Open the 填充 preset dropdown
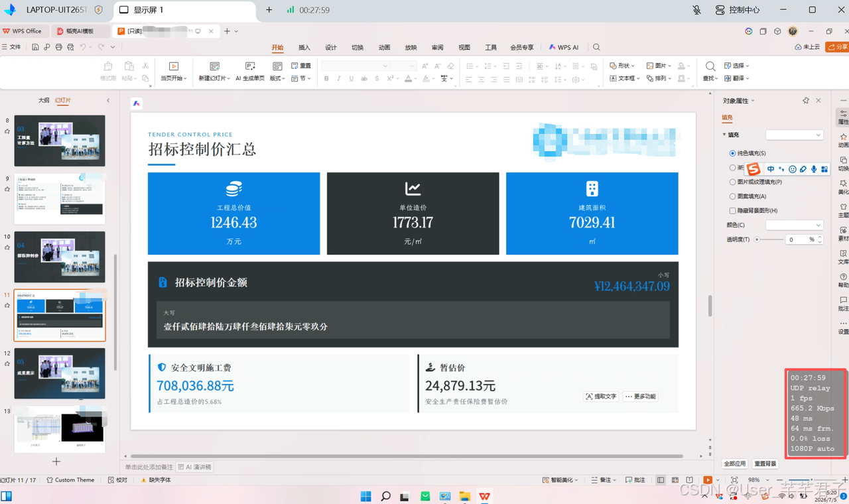The image size is (849, 504). (x=794, y=135)
